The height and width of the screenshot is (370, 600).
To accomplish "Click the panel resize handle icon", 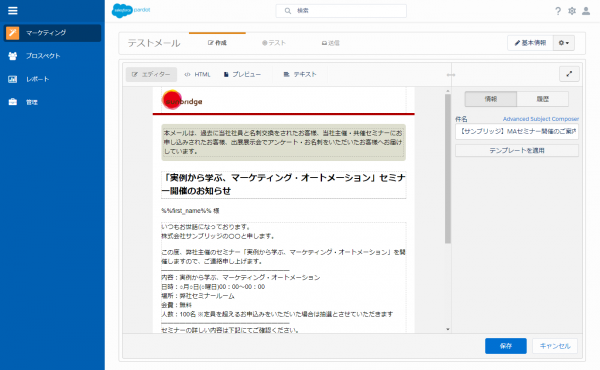I will click(451, 75).
